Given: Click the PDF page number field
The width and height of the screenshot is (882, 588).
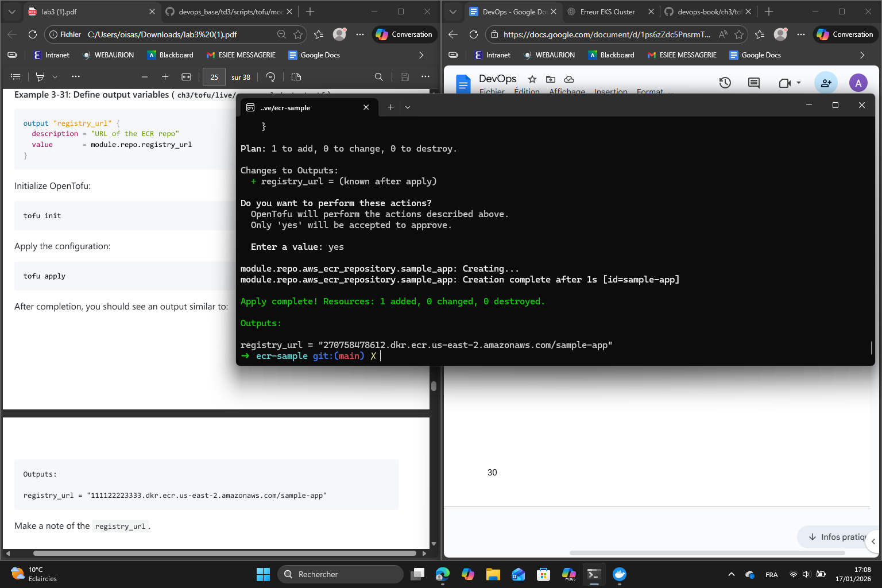Looking at the screenshot, I should (214, 77).
